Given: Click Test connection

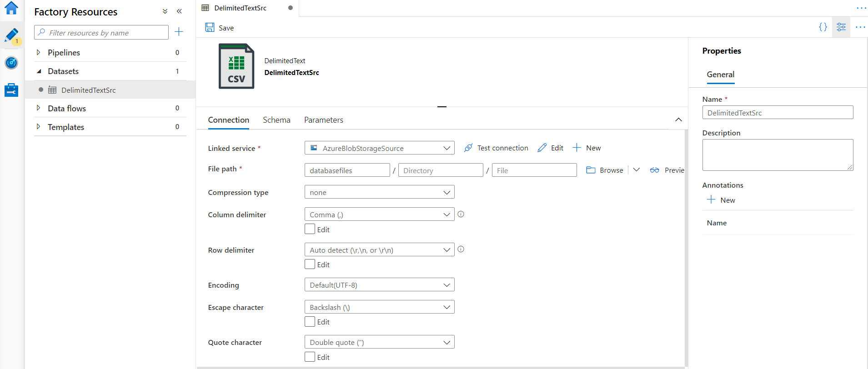Looking at the screenshot, I should click(496, 148).
